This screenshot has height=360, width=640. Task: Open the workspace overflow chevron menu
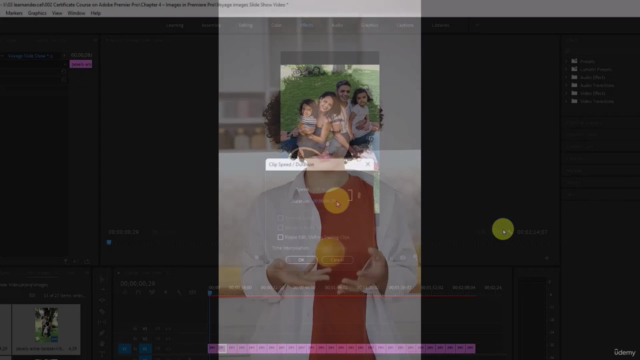(x=477, y=25)
